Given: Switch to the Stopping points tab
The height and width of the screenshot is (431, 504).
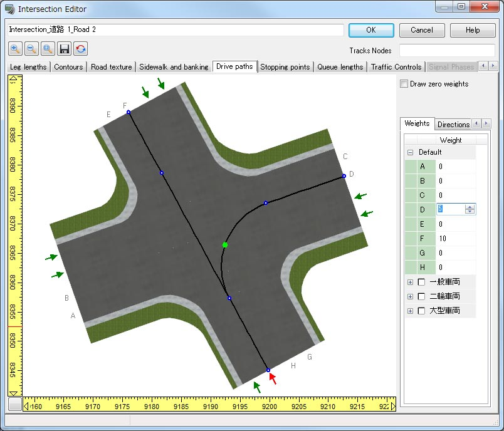Looking at the screenshot, I should click(285, 67).
